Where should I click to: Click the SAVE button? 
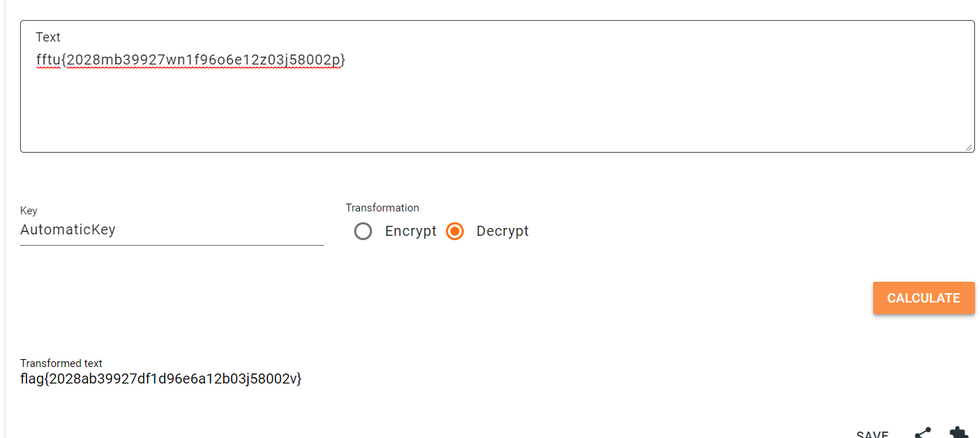pyautogui.click(x=872, y=434)
